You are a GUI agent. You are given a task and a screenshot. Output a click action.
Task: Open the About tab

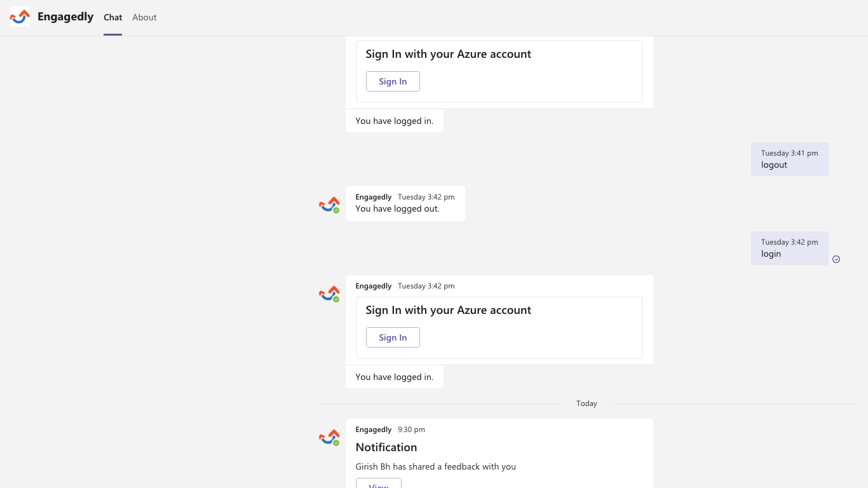point(144,18)
